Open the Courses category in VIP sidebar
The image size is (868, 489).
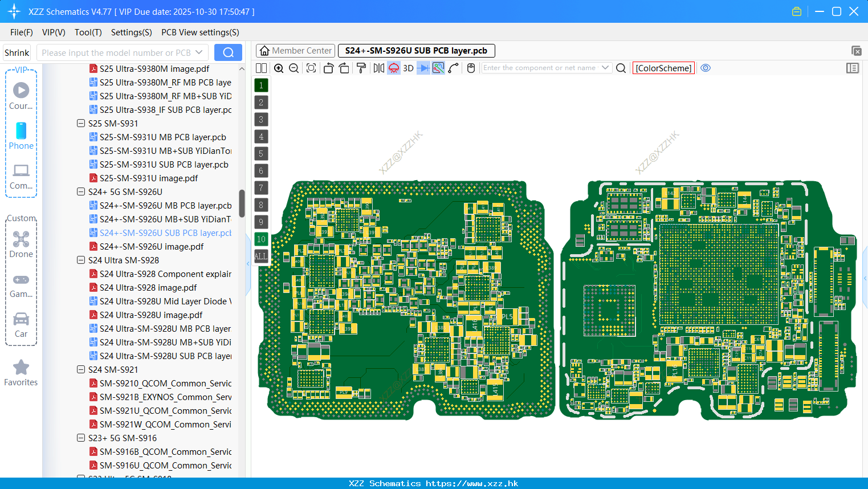(x=21, y=96)
